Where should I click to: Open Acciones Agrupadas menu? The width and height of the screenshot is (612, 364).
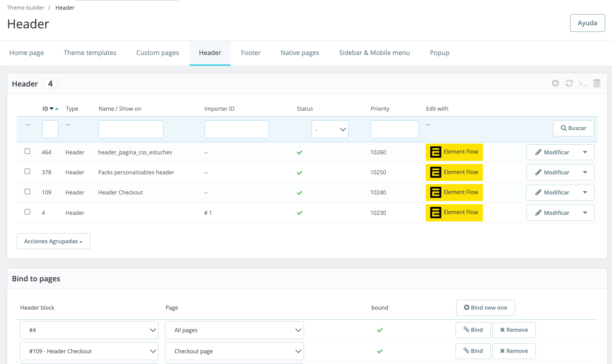[53, 241]
